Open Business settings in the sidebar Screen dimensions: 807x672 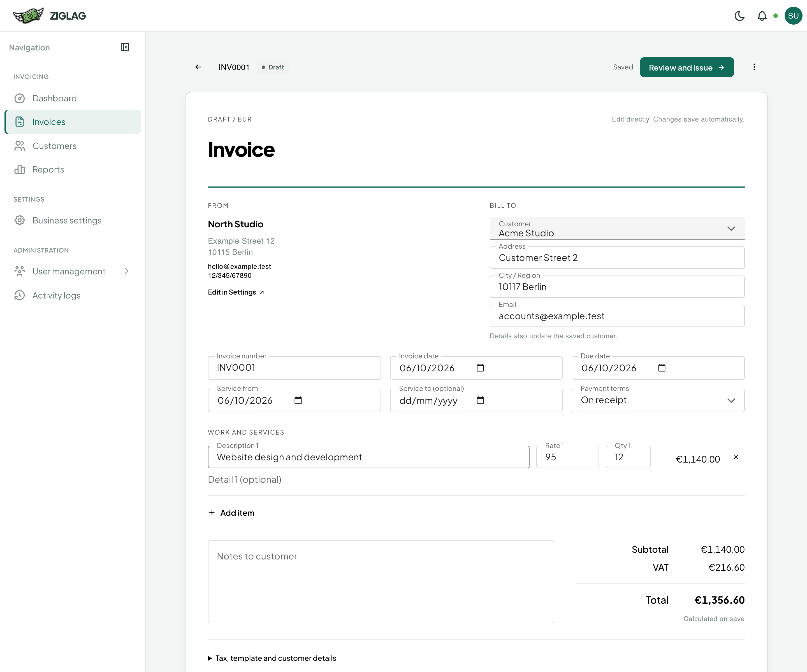click(x=73, y=220)
